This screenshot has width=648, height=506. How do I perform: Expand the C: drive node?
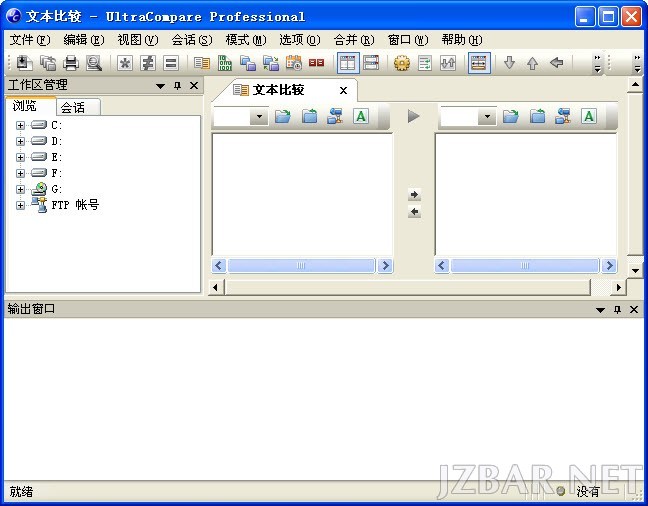(20, 125)
